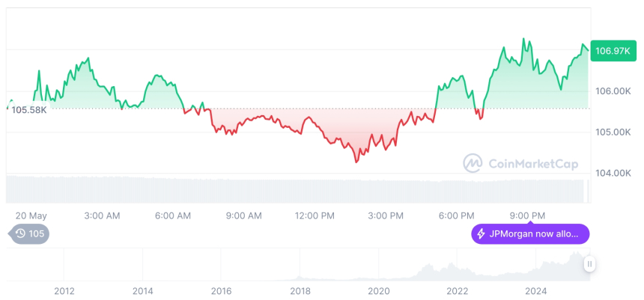The height and width of the screenshot is (300, 644).
Task: Click the 104.00K price axis label
Action: (x=613, y=173)
